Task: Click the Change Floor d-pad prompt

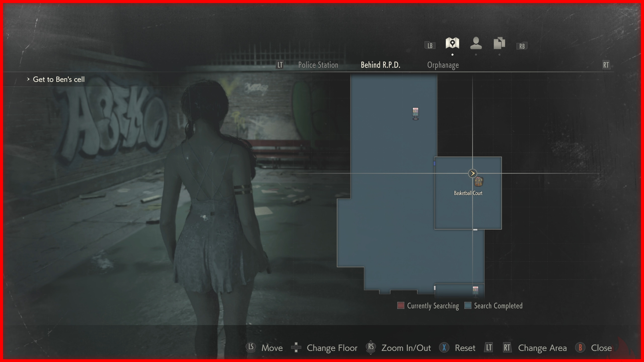Action: coord(296,347)
